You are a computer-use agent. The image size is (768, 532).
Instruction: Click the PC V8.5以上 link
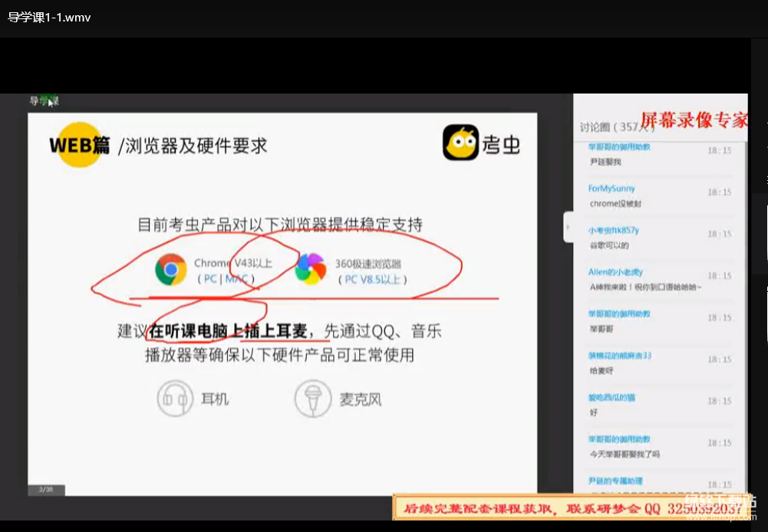pos(372,279)
